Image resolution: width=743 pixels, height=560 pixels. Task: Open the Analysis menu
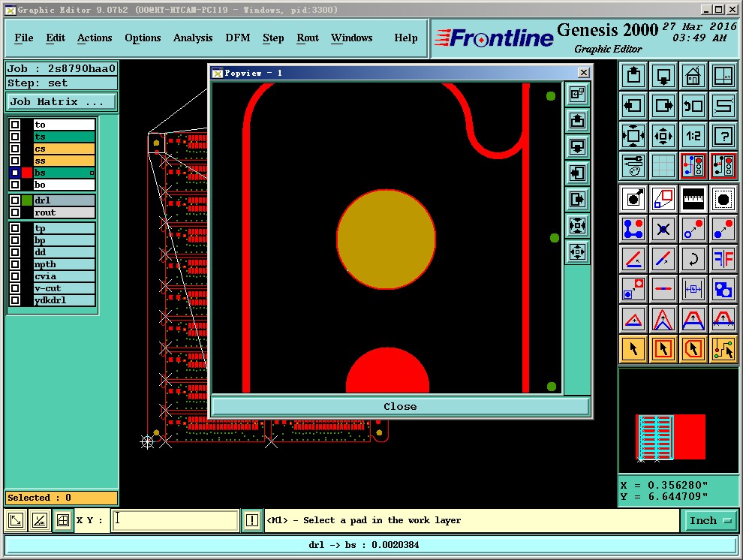(193, 38)
